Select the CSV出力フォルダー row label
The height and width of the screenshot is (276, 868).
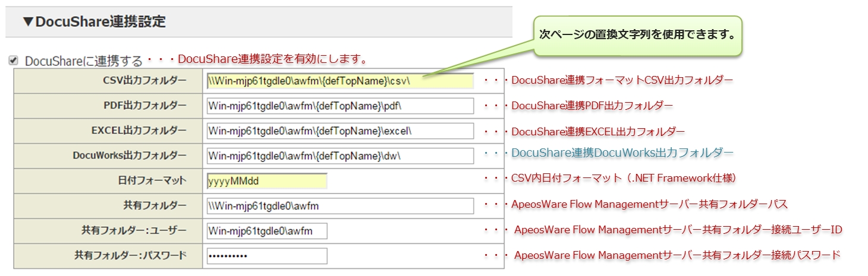click(x=144, y=80)
